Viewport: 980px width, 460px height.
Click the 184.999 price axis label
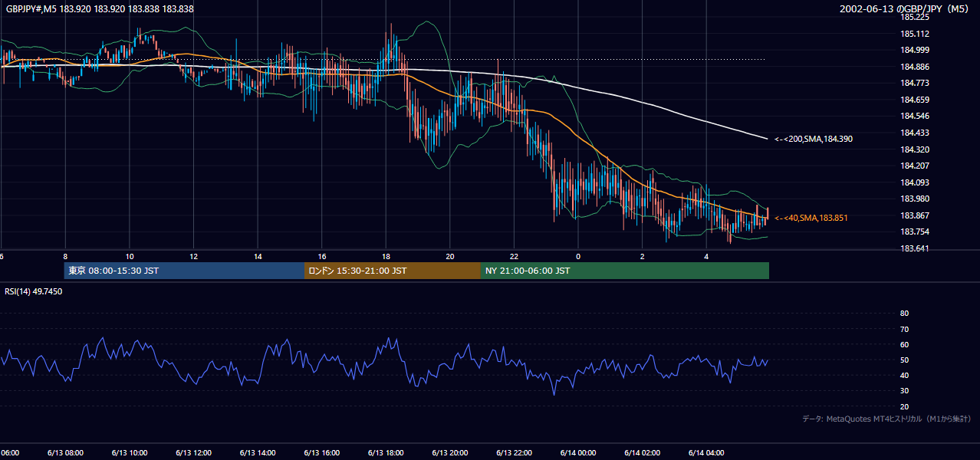[x=915, y=50]
